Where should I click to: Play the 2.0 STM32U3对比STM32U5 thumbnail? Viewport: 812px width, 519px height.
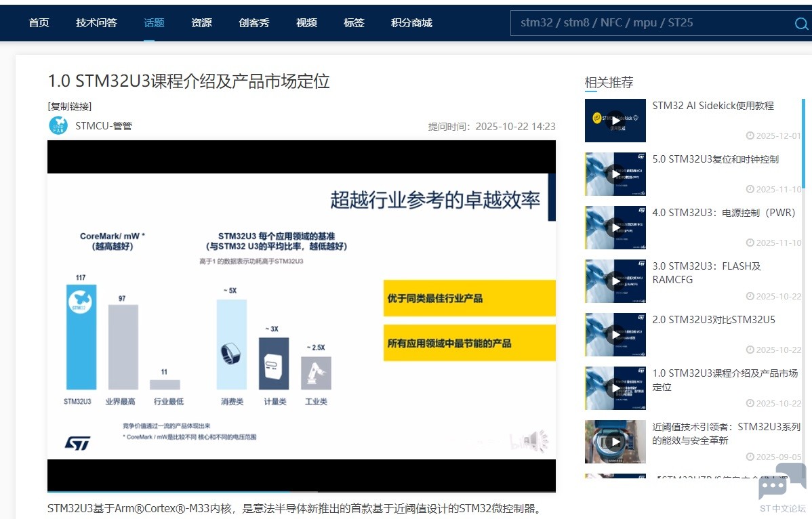(615, 335)
